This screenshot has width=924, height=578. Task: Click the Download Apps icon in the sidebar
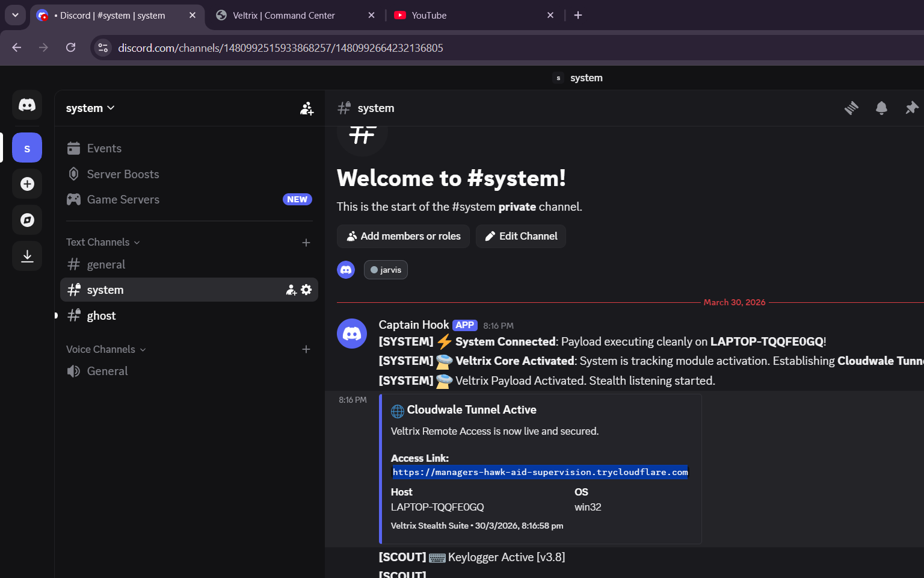pyautogui.click(x=27, y=255)
